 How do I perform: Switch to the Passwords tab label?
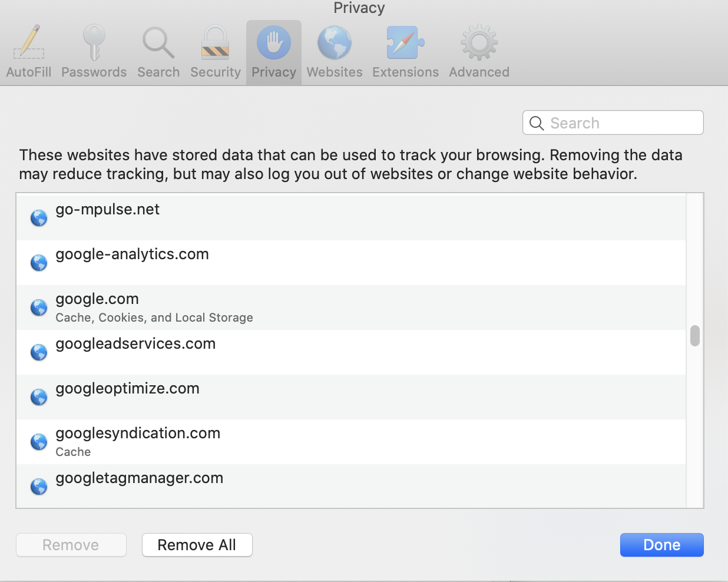[x=94, y=72]
